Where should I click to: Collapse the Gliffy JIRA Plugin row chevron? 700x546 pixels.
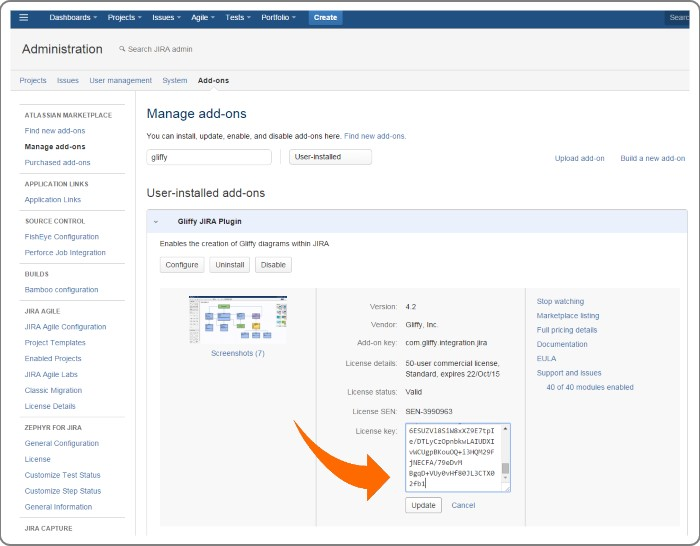tap(156, 221)
